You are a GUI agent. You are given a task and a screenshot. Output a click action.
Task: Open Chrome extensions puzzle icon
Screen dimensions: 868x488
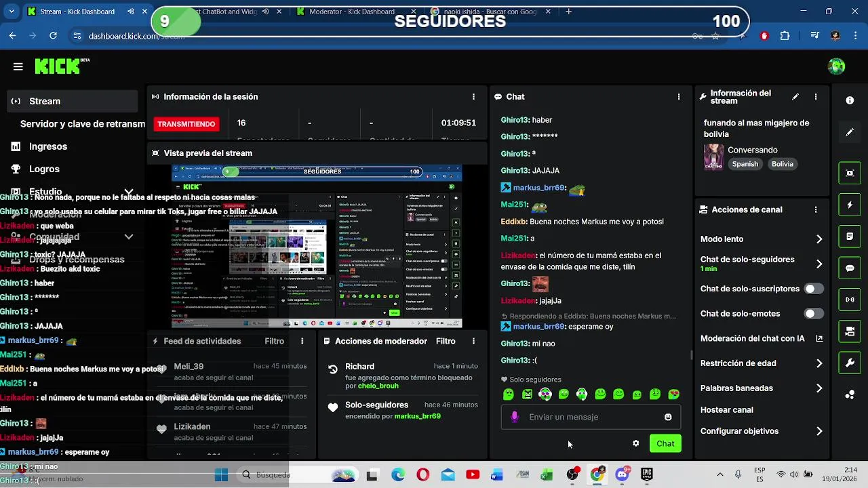click(x=785, y=36)
